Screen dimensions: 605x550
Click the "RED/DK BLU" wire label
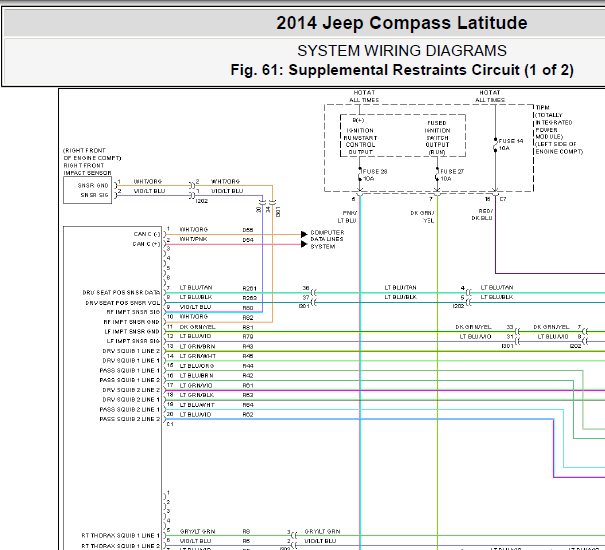pos(482,215)
